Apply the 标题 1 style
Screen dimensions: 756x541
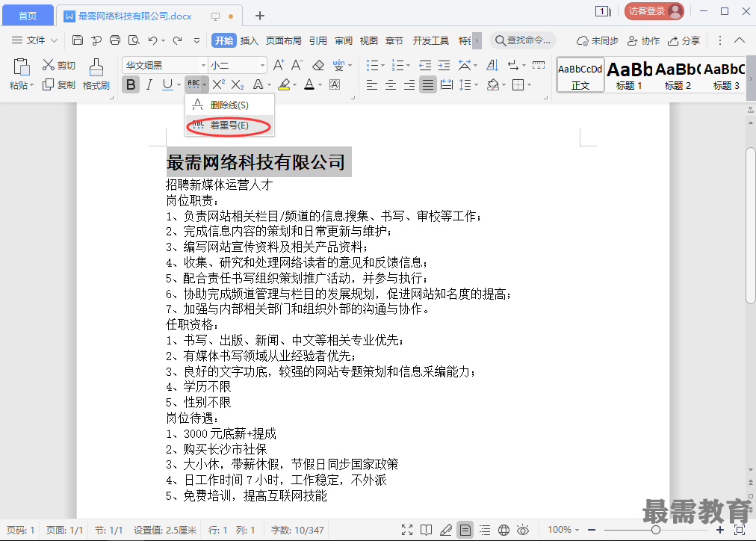[x=629, y=75]
